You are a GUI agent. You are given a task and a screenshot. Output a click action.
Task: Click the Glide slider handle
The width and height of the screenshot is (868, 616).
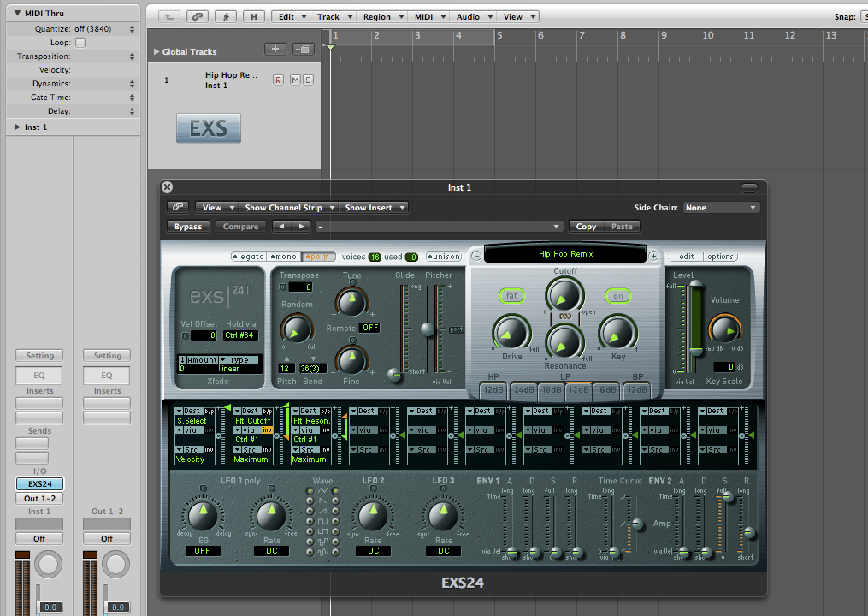395,375
